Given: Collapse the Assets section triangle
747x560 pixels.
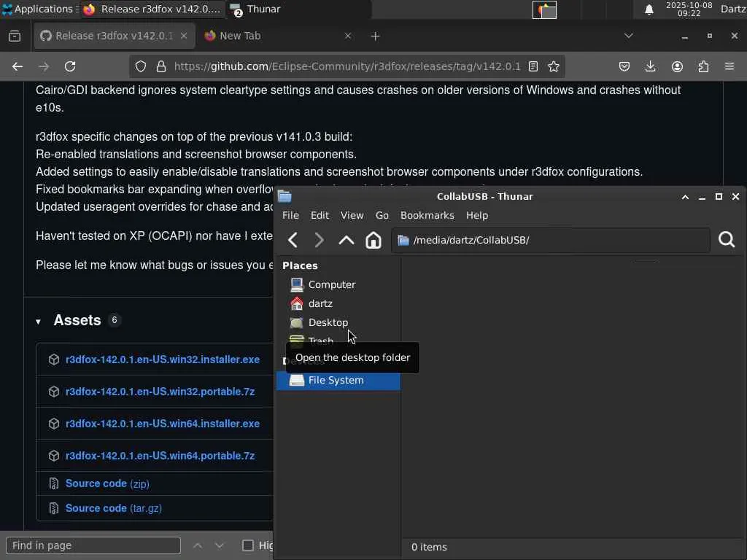Looking at the screenshot, I should 38,322.
